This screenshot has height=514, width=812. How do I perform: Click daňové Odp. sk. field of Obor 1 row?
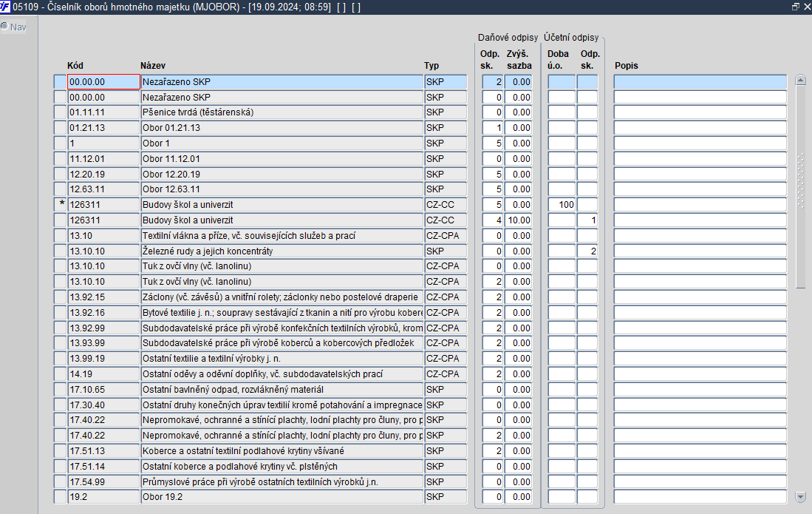[493, 143]
